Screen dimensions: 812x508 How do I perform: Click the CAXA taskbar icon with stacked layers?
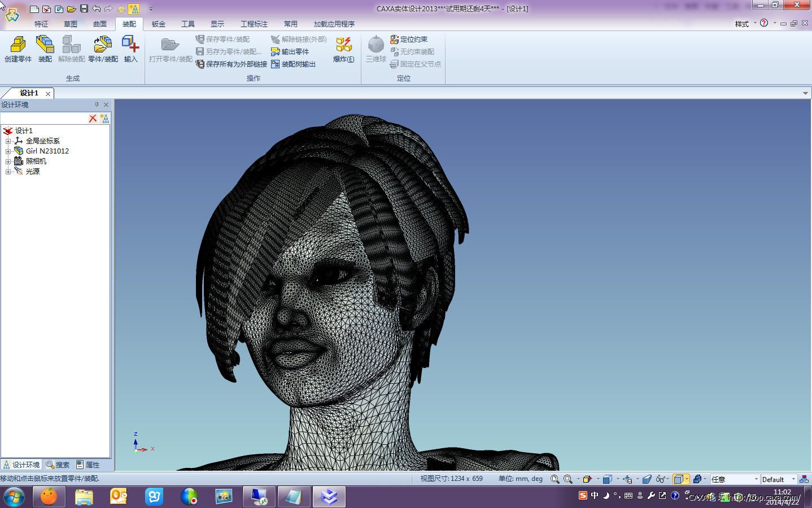[329, 497]
